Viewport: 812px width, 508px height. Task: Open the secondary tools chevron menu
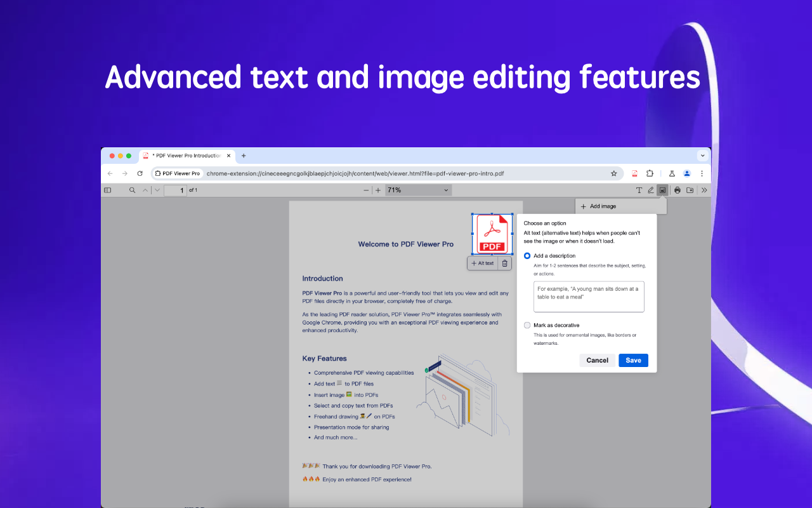[704, 190]
